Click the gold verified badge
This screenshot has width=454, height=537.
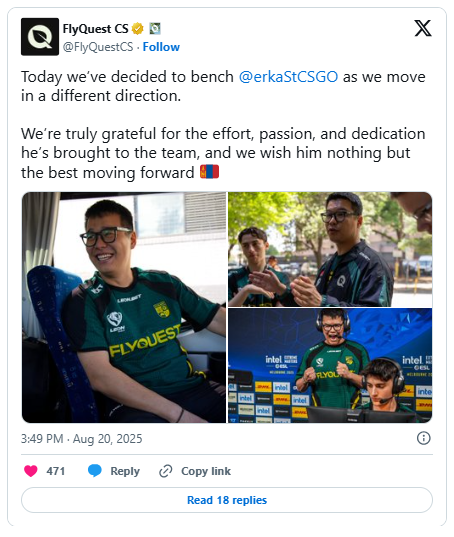[138, 29]
